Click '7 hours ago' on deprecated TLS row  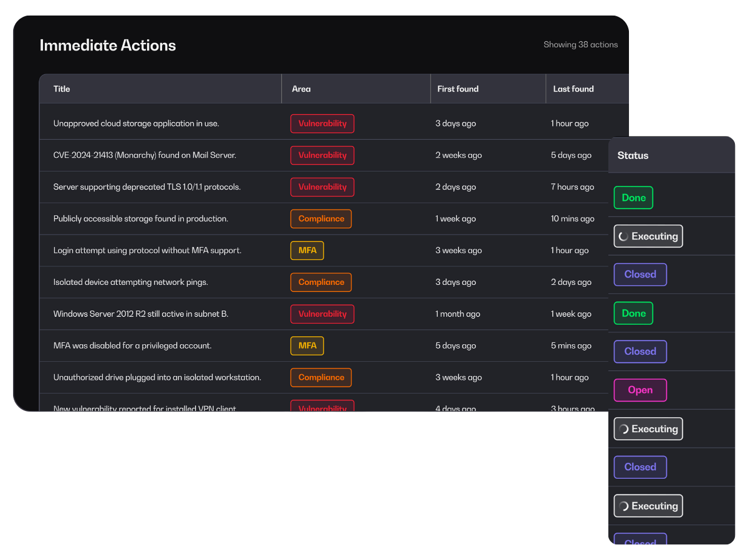572,187
